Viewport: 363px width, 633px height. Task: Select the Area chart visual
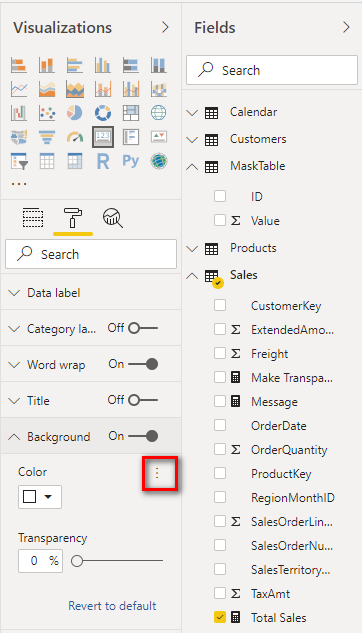click(x=46, y=89)
